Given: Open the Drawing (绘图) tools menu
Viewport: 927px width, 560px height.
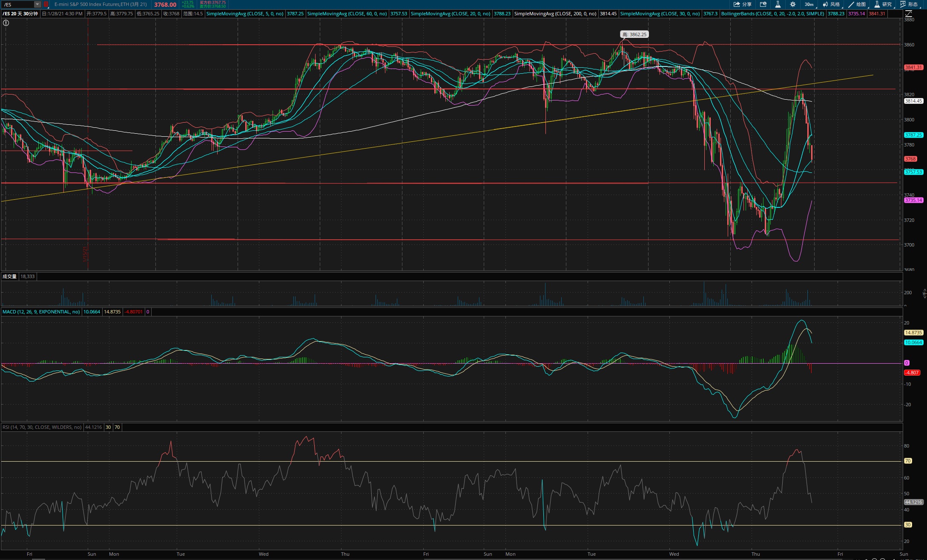Looking at the screenshot, I should coord(857,4).
